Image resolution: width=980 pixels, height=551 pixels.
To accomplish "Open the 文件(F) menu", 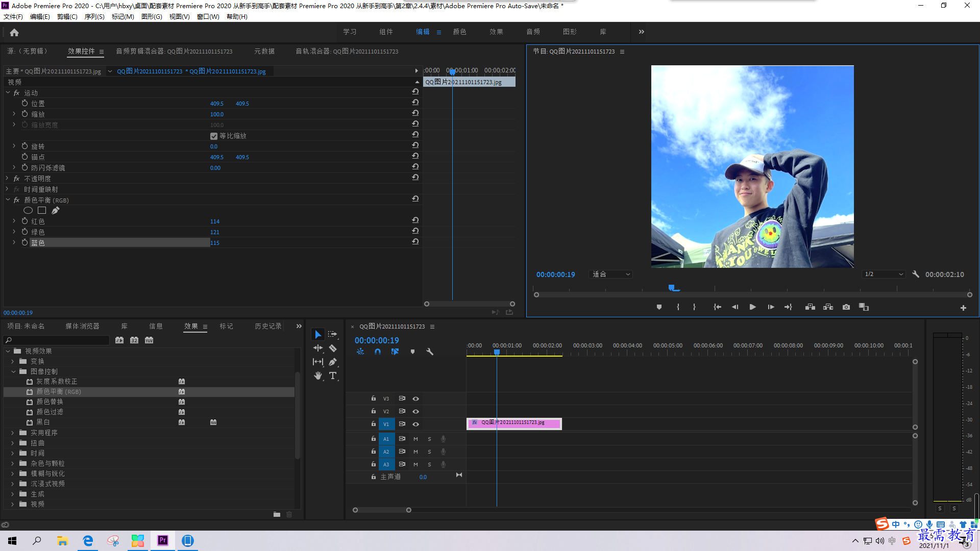I will click(13, 17).
